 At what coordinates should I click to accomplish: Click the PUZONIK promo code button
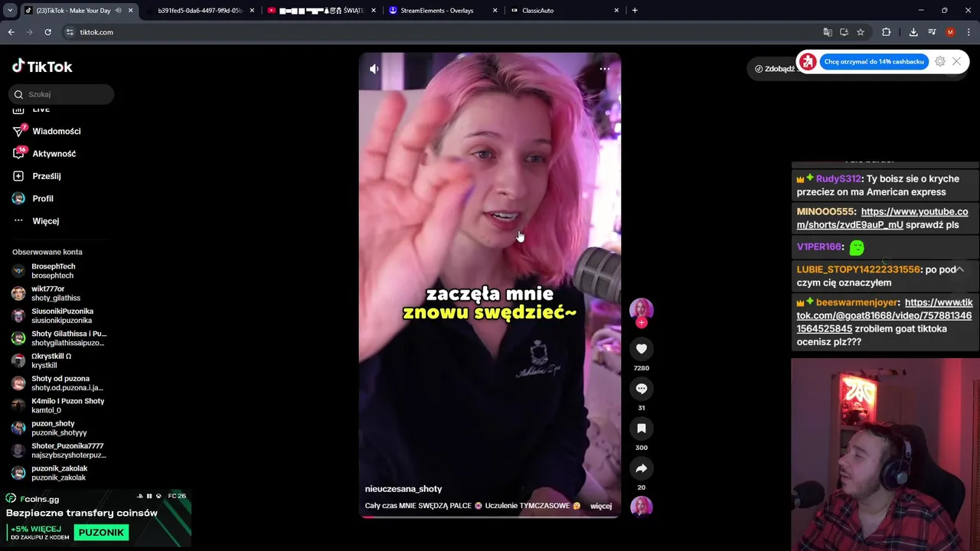[100, 533]
